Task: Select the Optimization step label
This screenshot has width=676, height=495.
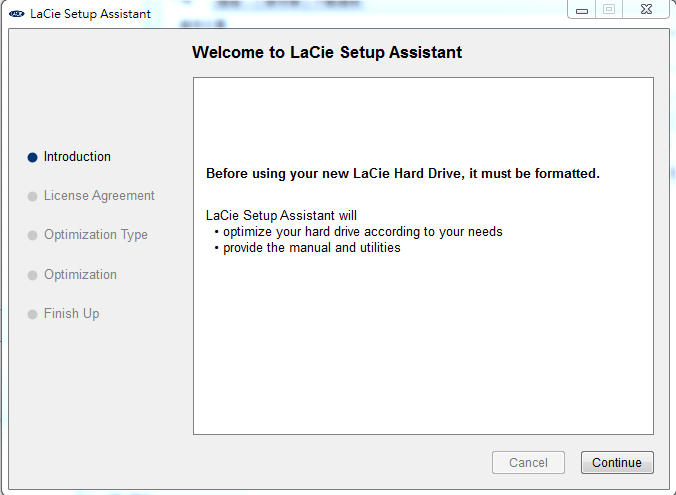Action: point(80,275)
